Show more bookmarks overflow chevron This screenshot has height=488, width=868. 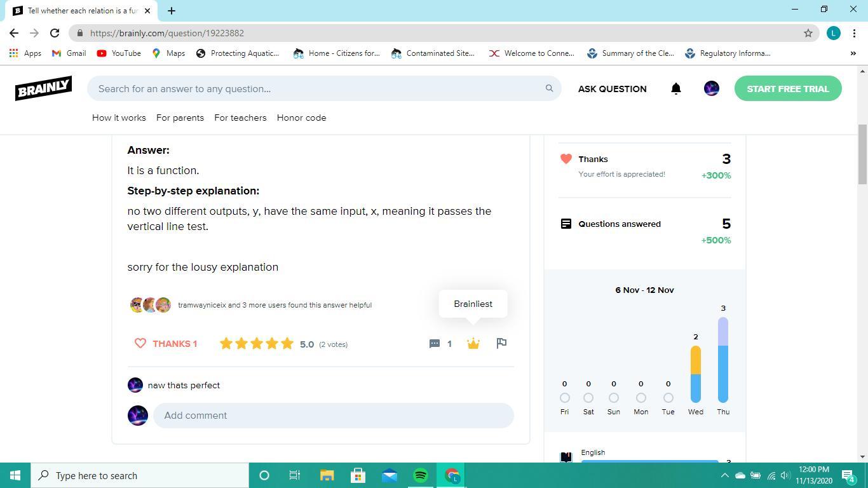[x=853, y=53]
